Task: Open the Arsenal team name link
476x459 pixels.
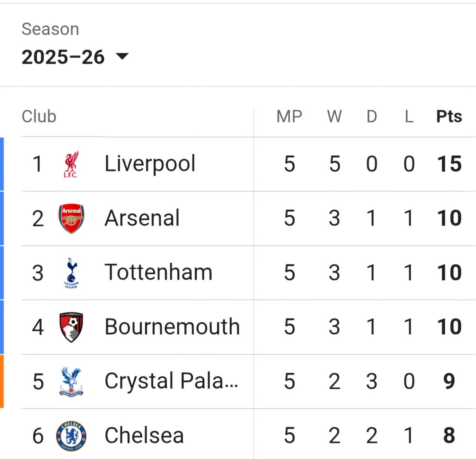Action: click(142, 218)
